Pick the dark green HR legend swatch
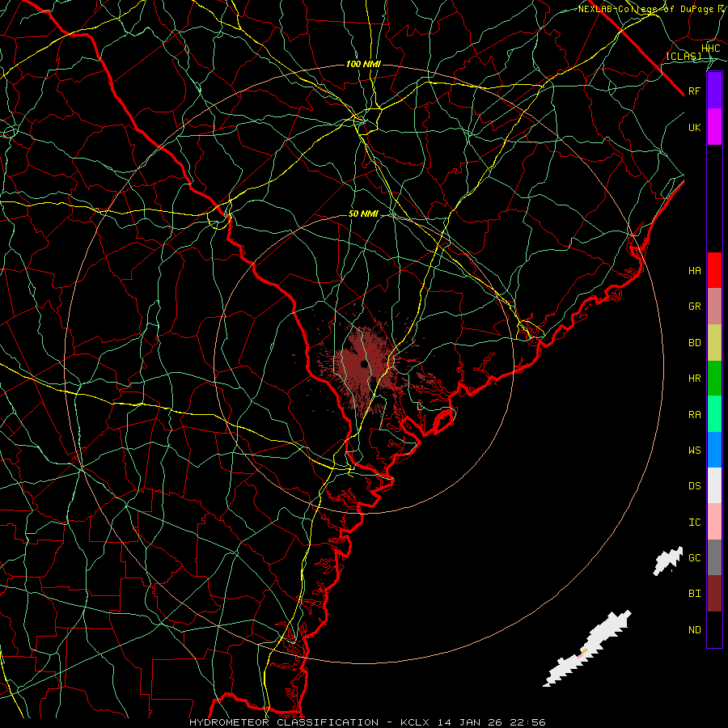728x728 pixels. click(714, 379)
